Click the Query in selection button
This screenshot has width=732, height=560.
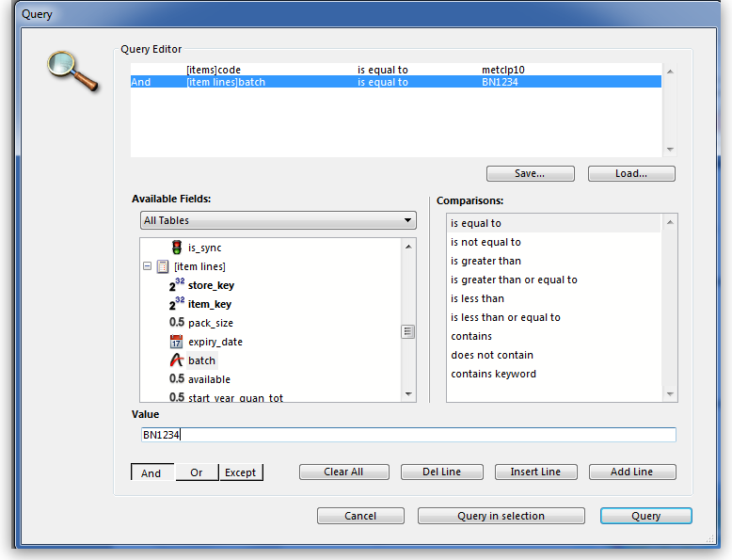coord(501,516)
